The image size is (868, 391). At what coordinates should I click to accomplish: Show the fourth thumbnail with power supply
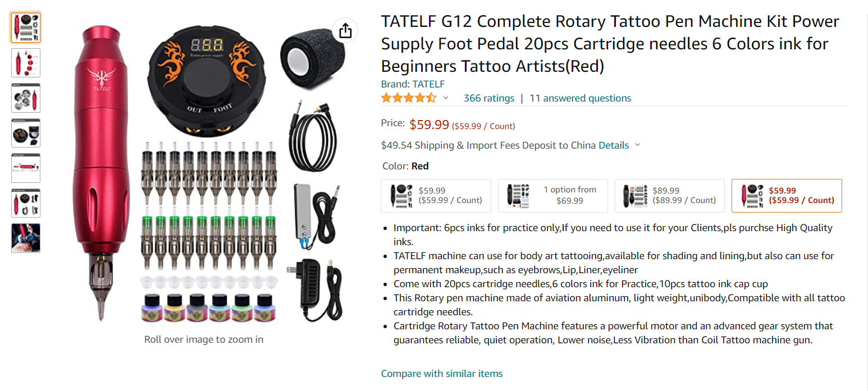point(26,133)
